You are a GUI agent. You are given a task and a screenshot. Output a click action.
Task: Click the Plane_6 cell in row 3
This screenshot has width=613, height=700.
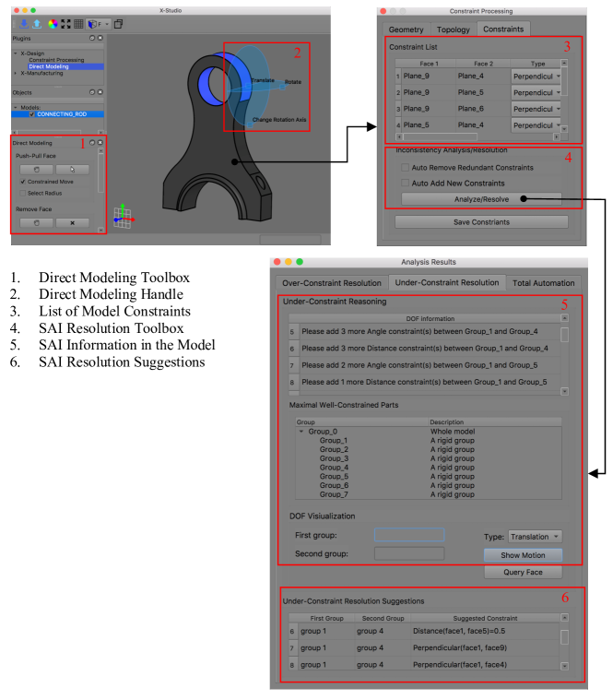[483, 109]
